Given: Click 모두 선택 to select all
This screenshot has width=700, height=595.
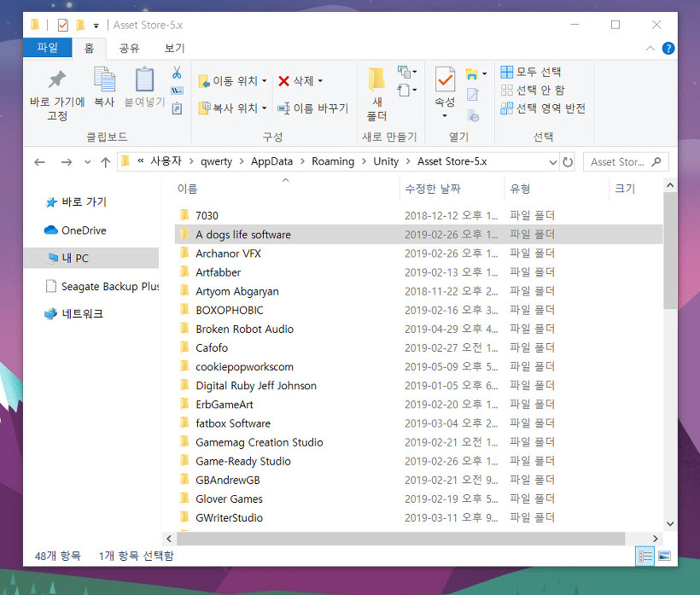Looking at the screenshot, I should tap(530, 72).
